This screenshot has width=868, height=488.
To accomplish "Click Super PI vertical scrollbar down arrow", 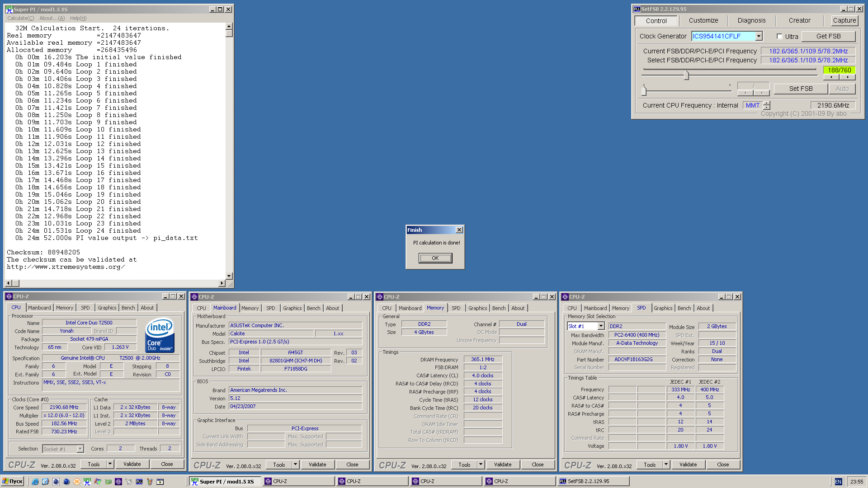I will [x=229, y=276].
